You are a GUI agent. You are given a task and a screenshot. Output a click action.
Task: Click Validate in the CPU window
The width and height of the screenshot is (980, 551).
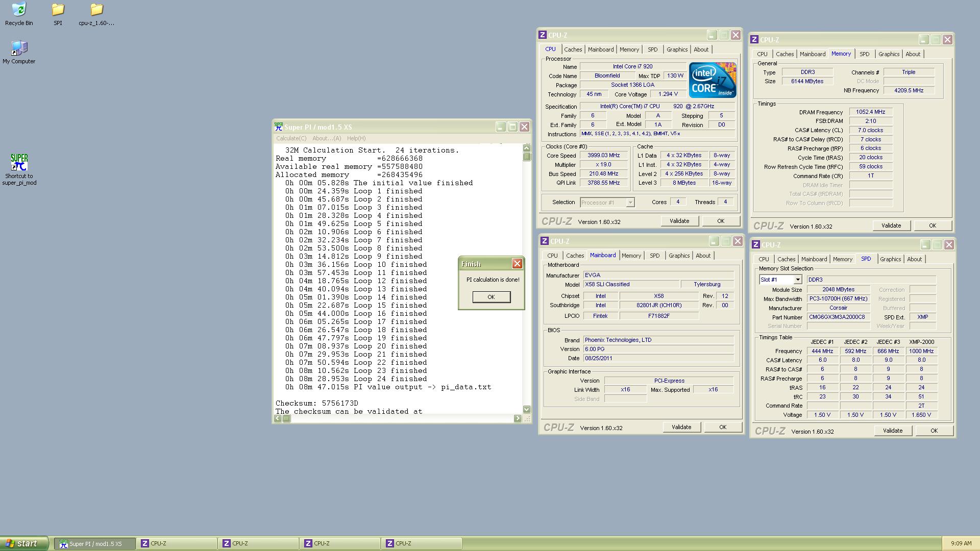pyautogui.click(x=679, y=221)
